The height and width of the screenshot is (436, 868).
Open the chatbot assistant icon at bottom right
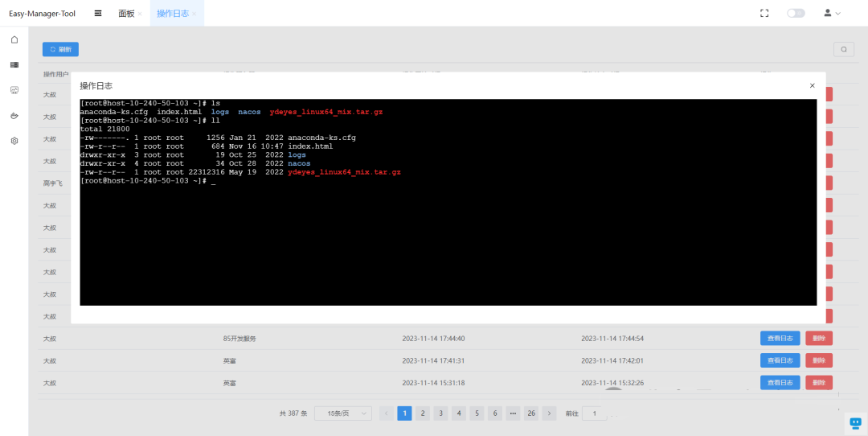855,423
